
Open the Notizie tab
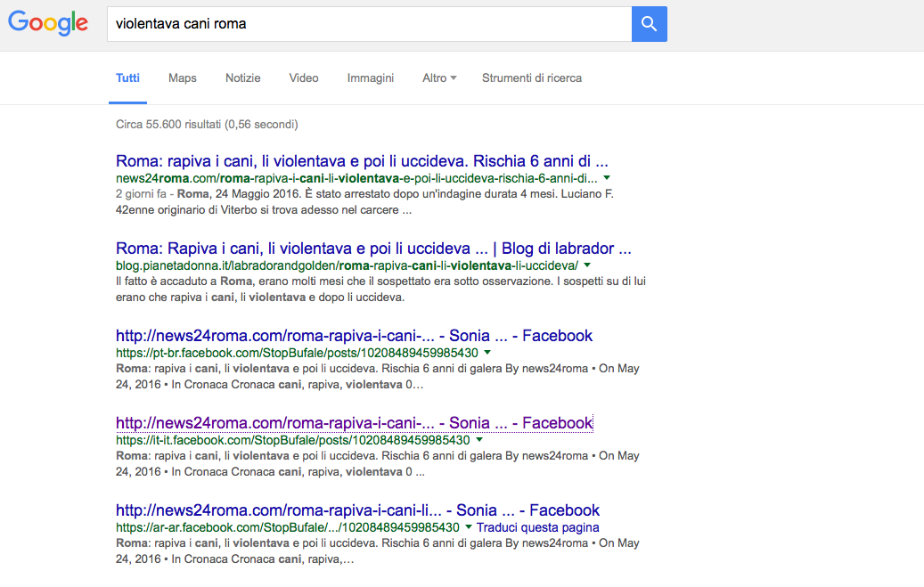[243, 78]
